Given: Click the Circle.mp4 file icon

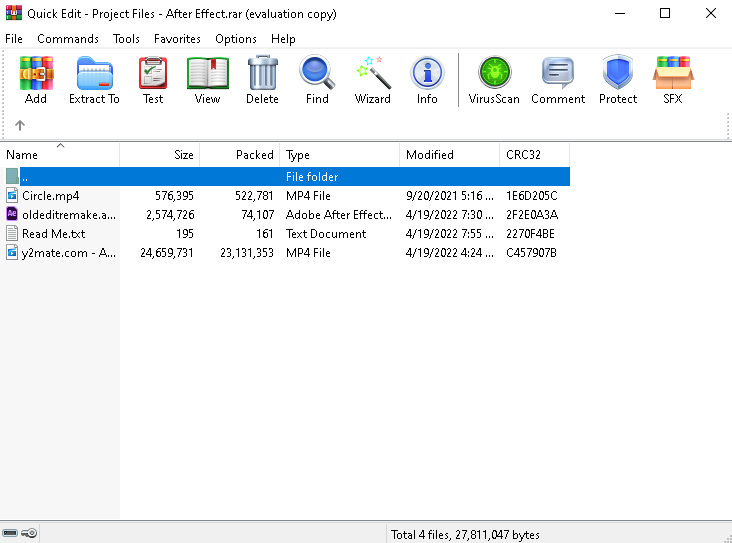Looking at the screenshot, I should (x=12, y=196).
